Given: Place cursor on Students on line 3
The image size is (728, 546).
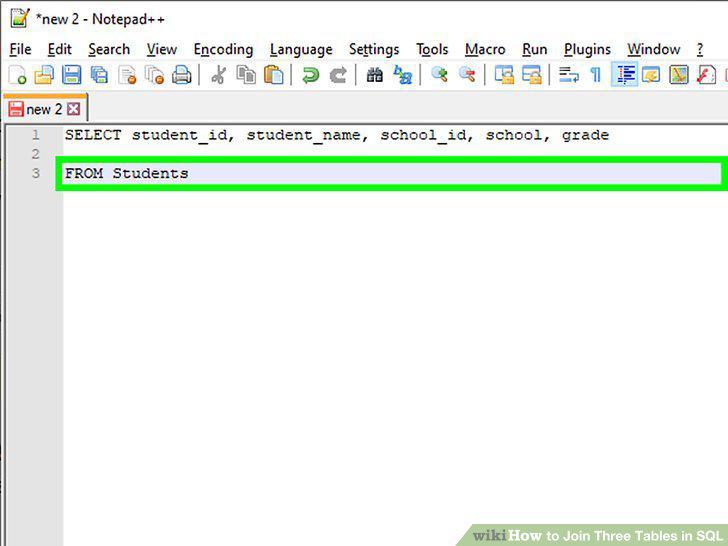Looking at the screenshot, I should coord(150,173).
